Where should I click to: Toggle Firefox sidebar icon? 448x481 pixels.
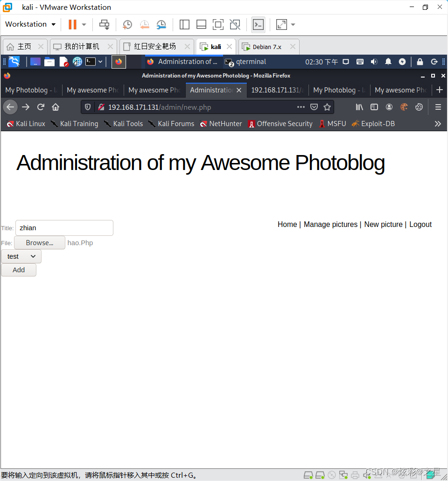pyautogui.click(x=374, y=107)
